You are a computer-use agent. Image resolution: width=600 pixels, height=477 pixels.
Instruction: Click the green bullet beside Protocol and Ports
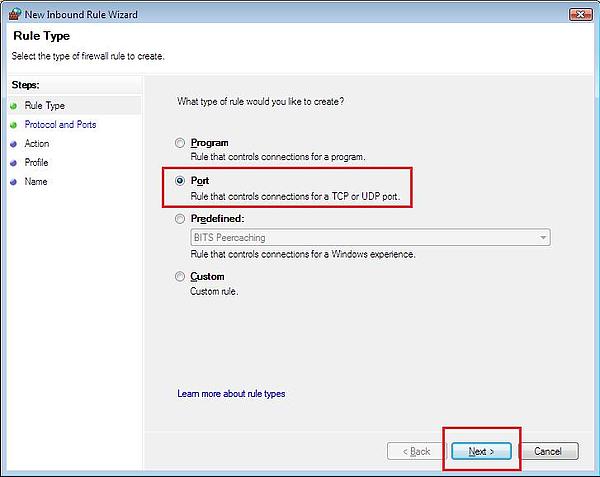pyautogui.click(x=12, y=125)
